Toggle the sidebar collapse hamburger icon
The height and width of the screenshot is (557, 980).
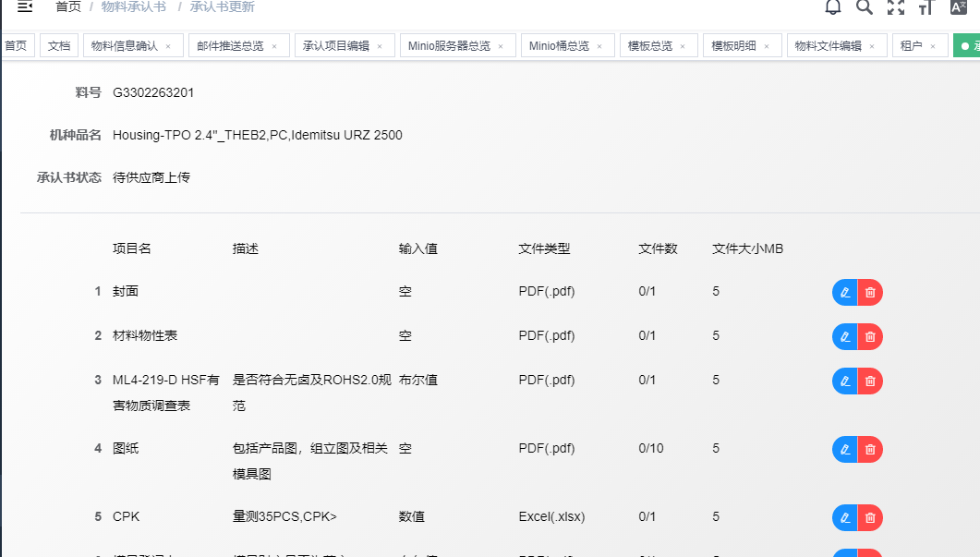pos(25,7)
